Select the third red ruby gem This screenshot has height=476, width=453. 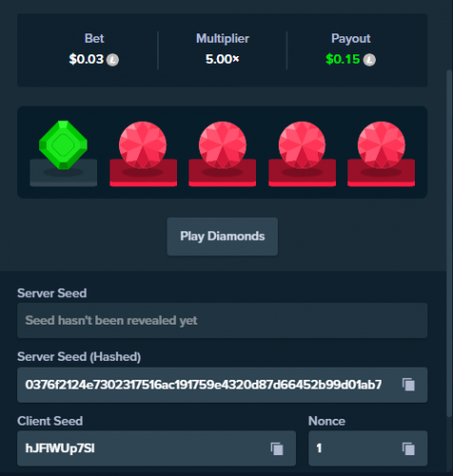tap(302, 145)
